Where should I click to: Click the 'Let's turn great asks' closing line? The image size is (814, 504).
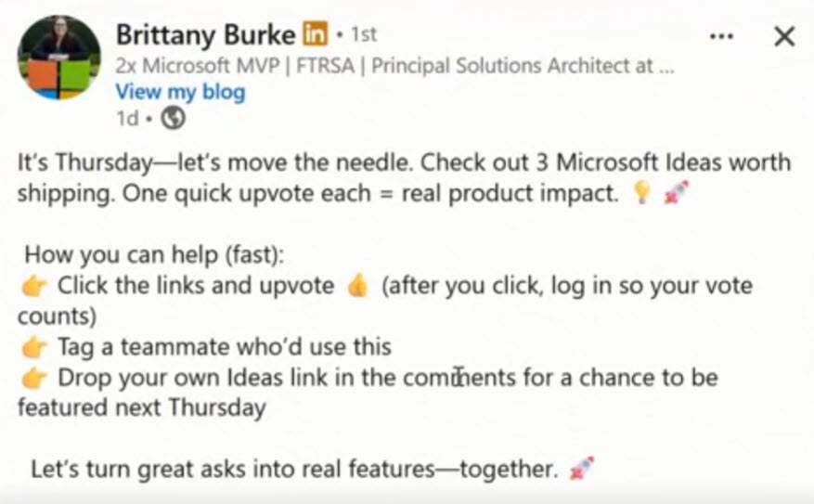pyautogui.click(x=293, y=470)
